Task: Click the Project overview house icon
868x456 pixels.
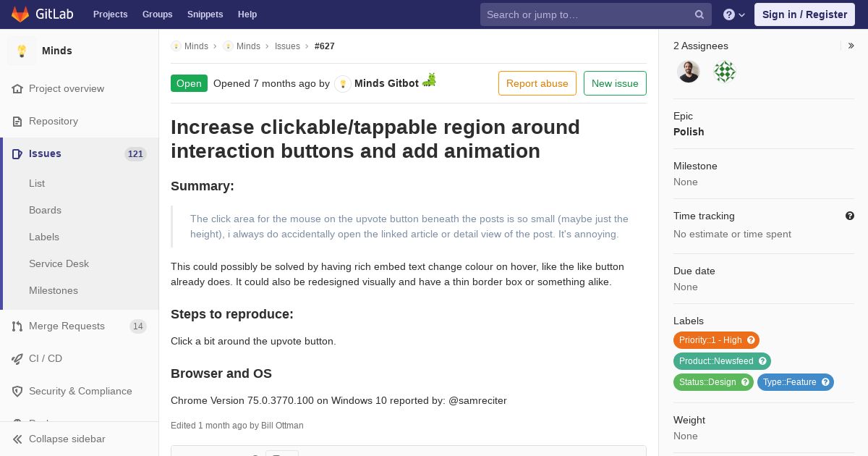Action: 17,89
